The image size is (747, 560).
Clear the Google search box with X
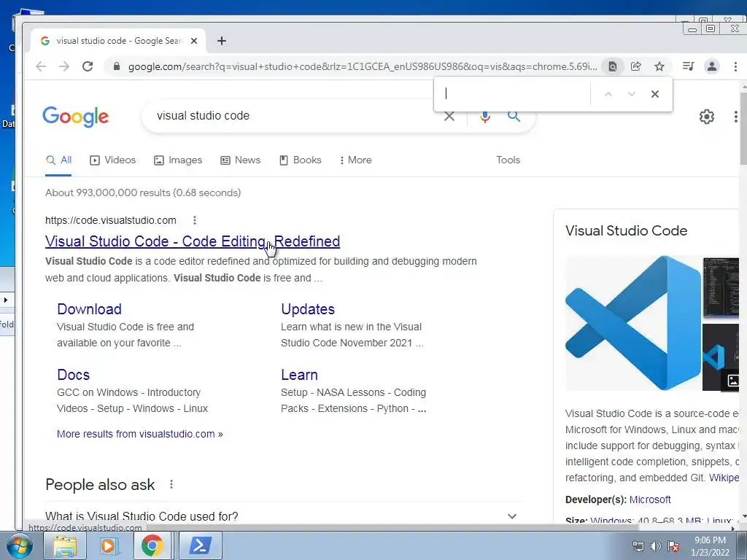point(449,117)
